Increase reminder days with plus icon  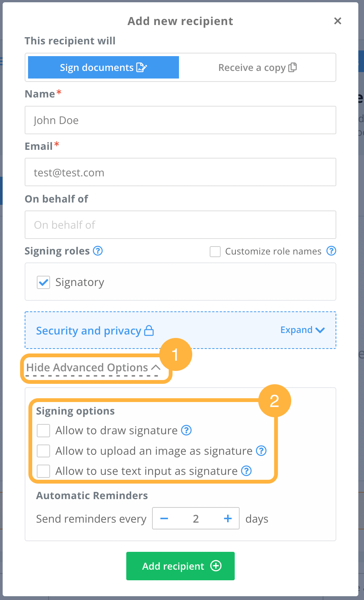228,518
